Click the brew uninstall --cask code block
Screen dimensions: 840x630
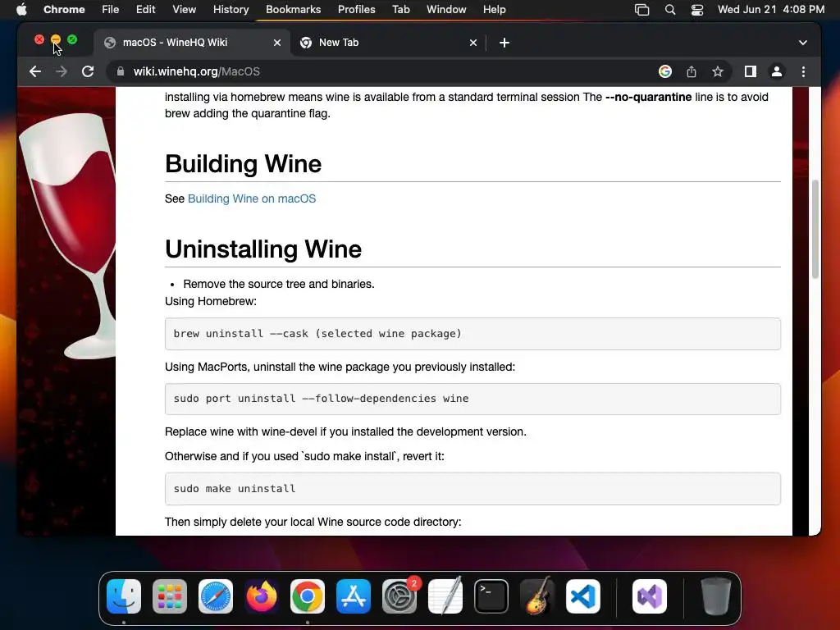point(472,334)
